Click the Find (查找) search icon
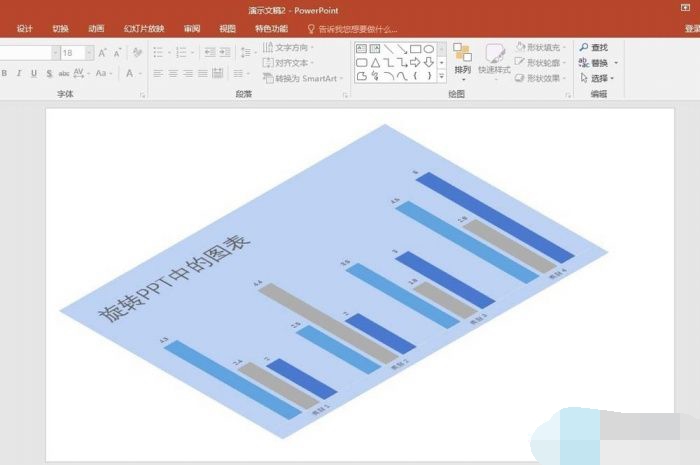This screenshot has height=465, width=700. (x=584, y=47)
